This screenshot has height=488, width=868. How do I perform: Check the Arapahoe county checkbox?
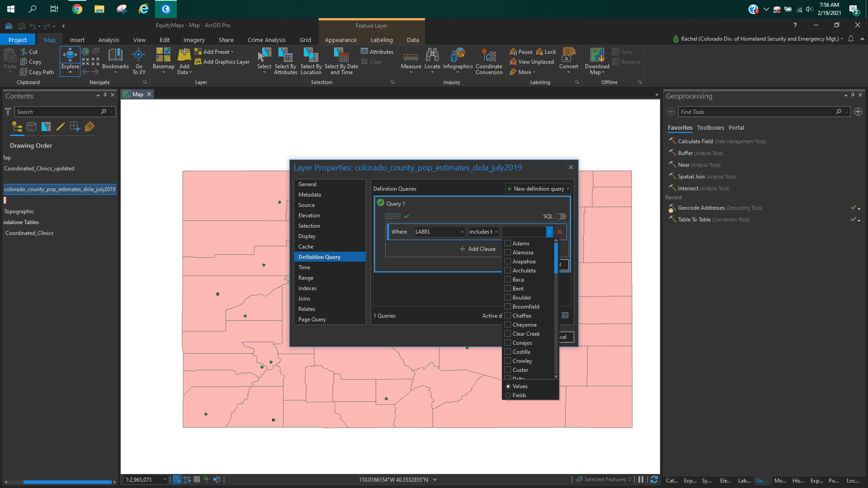coord(508,262)
